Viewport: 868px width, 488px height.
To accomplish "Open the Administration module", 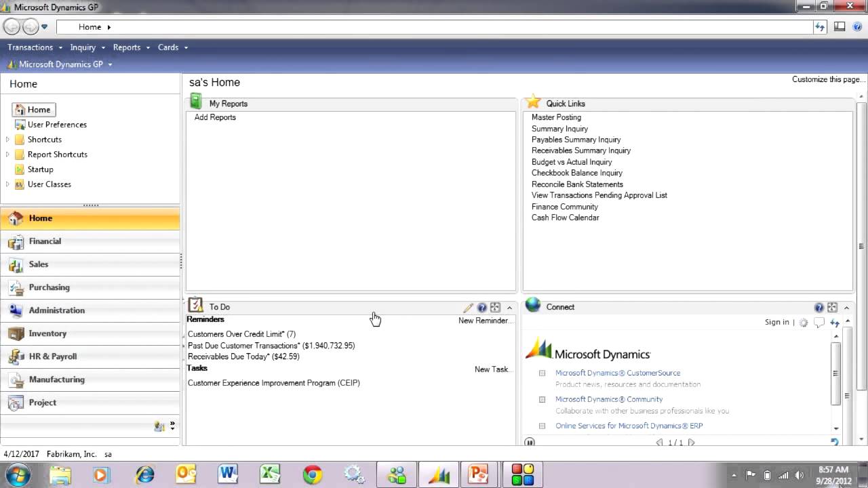I will pos(90,310).
